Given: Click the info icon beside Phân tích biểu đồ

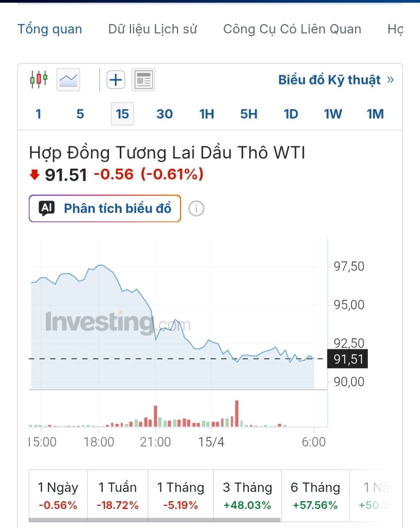Looking at the screenshot, I should (x=196, y=209).
